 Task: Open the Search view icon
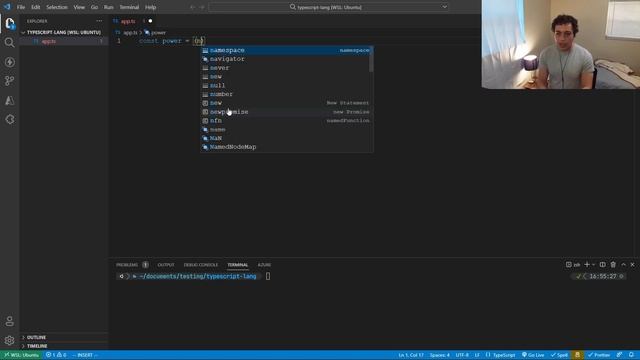[9, 42]
